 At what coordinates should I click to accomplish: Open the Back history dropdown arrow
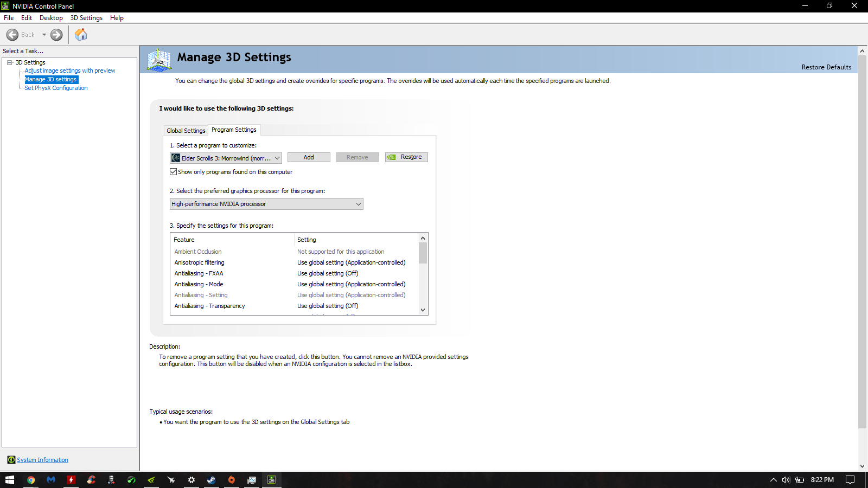click(x=44, y=35)
